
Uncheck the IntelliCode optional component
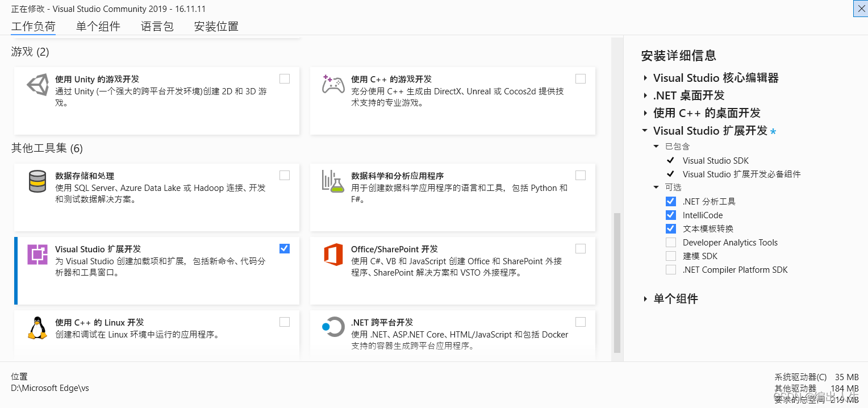(x=671, y=215)
